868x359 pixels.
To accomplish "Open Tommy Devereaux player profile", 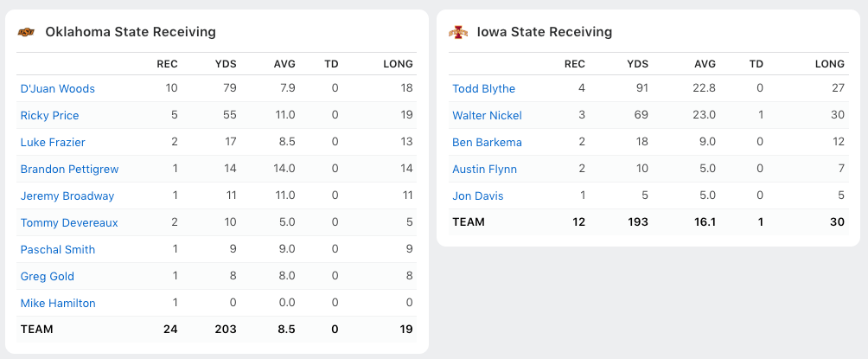I will point(69,223).
